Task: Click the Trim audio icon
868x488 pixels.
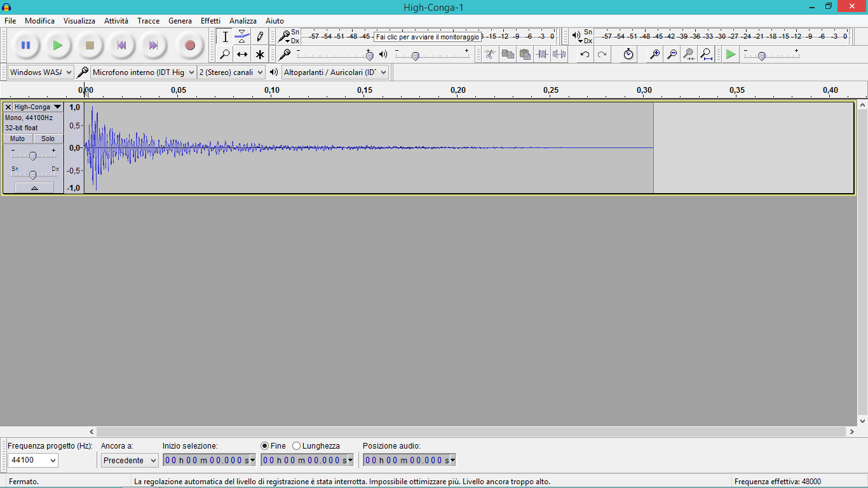Action: click(x=541, y=54)
